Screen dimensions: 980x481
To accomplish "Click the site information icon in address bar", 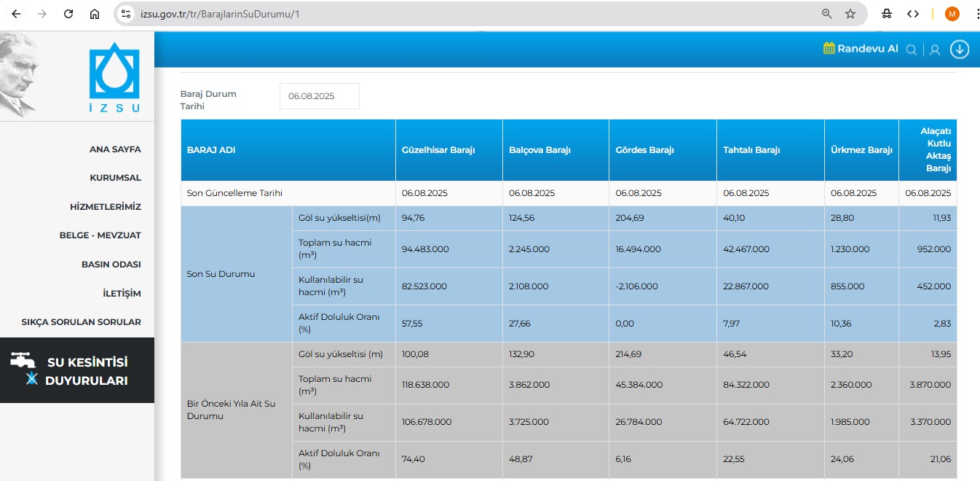I will [x=126, y=14].
